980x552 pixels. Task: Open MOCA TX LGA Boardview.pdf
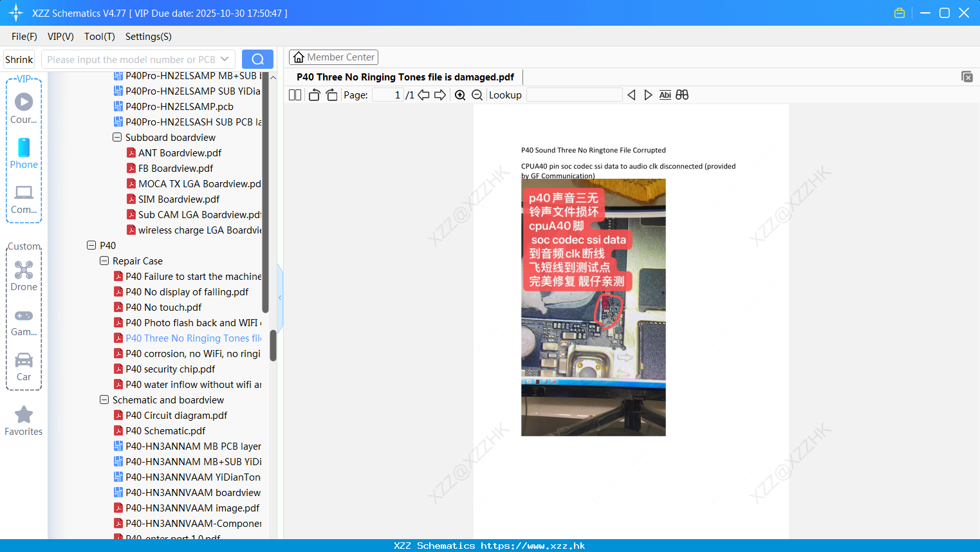[199, 183]
